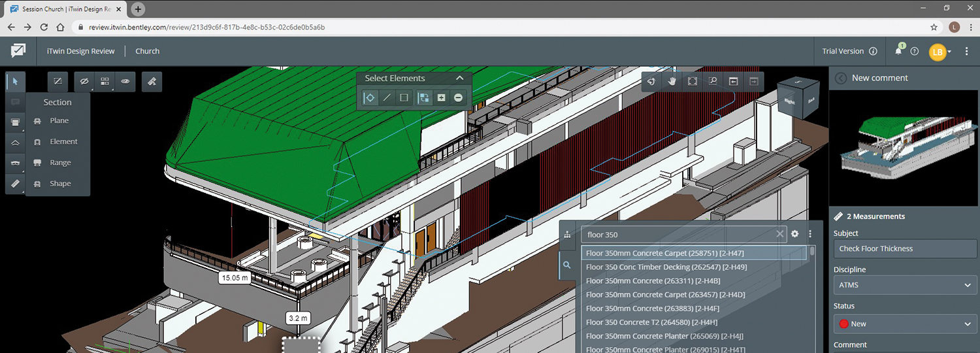Select Floor 350 Conc Timber Decking result
This screenshot has width=980, height=353.
pyautogui.click(x=666, y=267)
